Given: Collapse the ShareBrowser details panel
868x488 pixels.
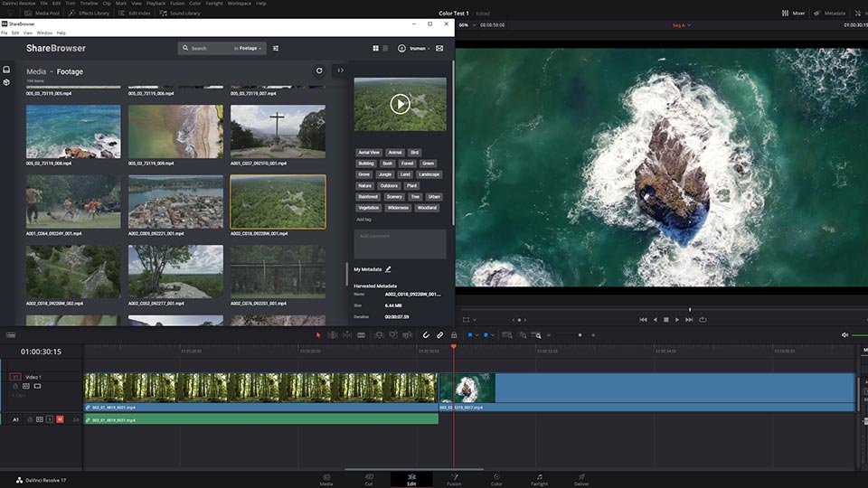Looking at the screenshot, I should click(341, 70).
